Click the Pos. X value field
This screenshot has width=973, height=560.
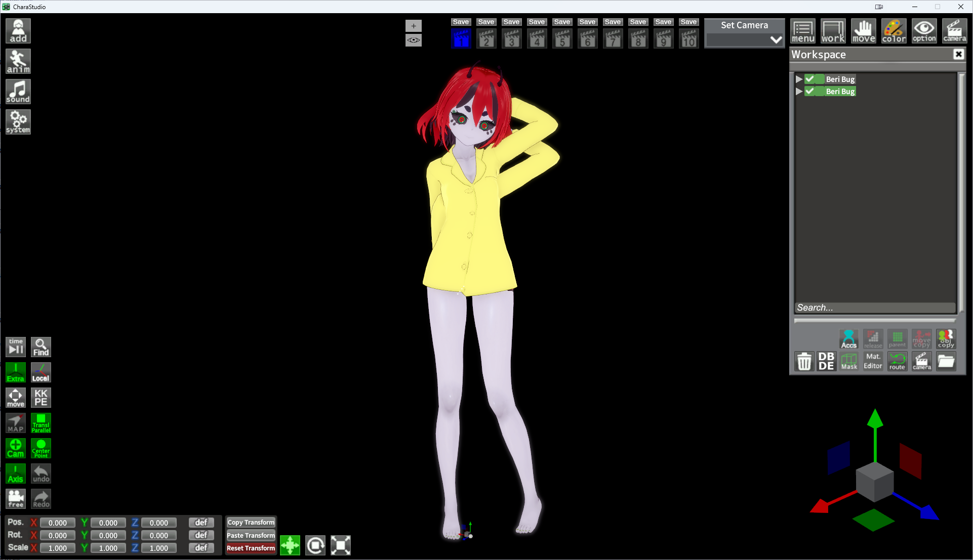[x=58, y=523]
